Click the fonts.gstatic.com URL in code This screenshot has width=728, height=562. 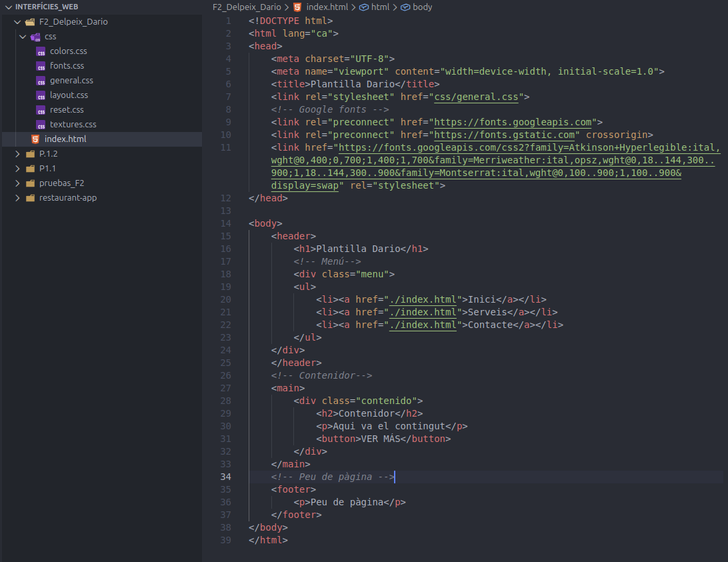(507, 135)
